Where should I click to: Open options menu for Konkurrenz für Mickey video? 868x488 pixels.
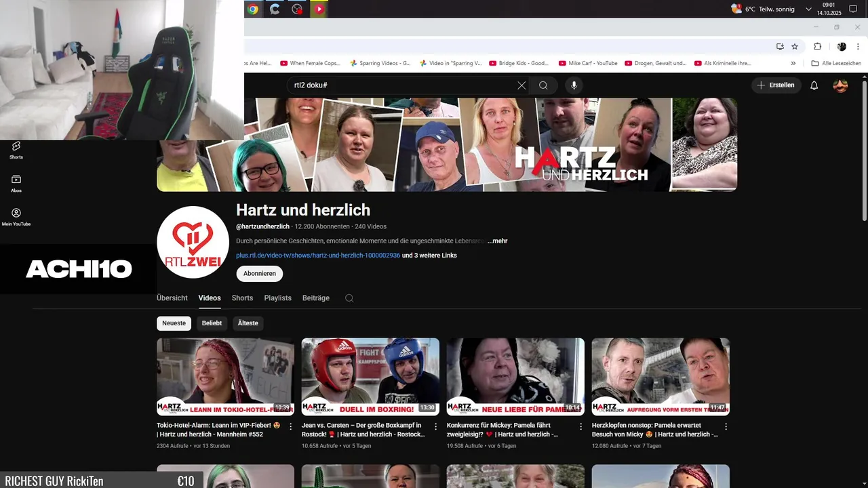(581, 426)
